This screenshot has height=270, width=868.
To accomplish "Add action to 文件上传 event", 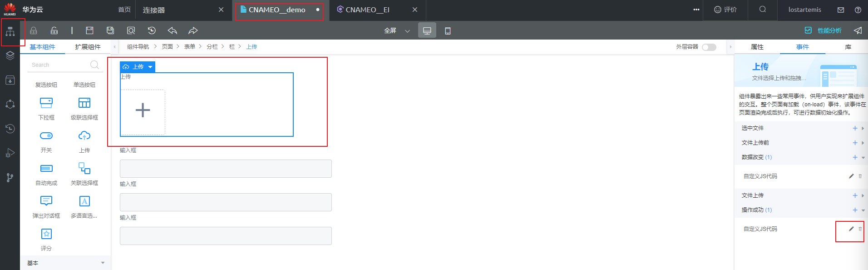I will pos(855,195).
